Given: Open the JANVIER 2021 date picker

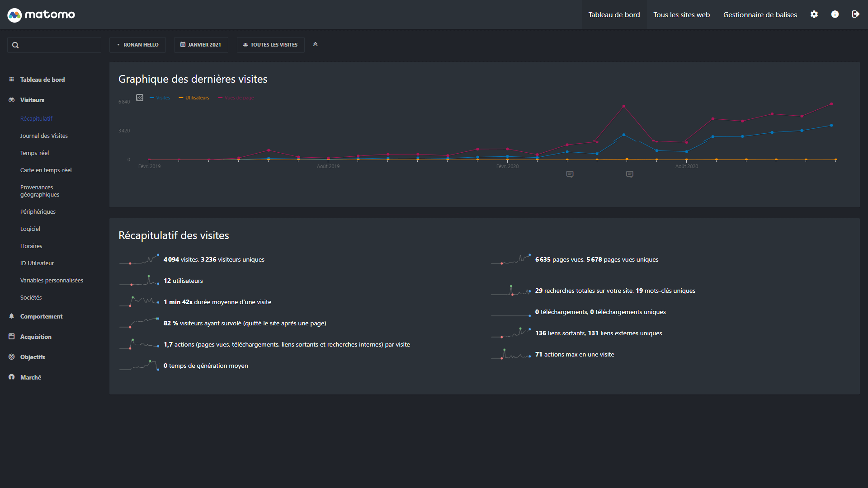Looking at the screenshot, I should (201, 45).
